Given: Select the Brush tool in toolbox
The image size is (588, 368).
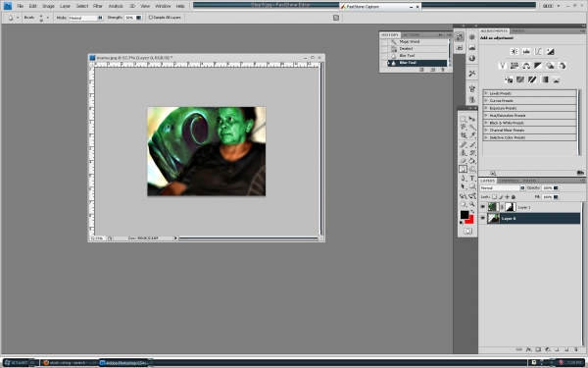Looking at the screenshot, I should coord(472,144).
